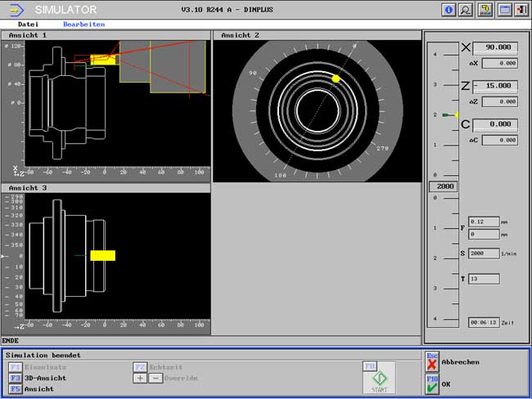This screenshot has width=532, height=399.
Task: Click the spindle speed S field
Action: 484,253
